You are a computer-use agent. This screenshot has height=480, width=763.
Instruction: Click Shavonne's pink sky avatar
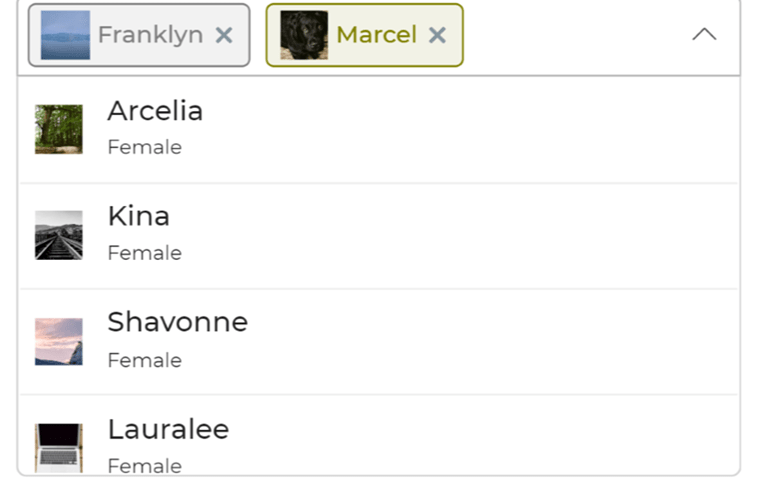59,341
